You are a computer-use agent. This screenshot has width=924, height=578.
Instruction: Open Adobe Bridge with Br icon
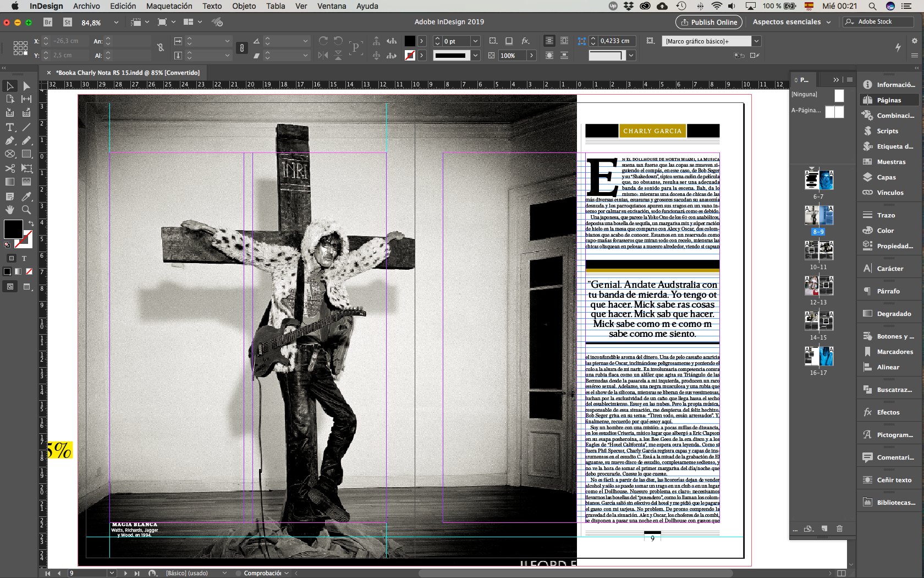(x=48, y=22)
